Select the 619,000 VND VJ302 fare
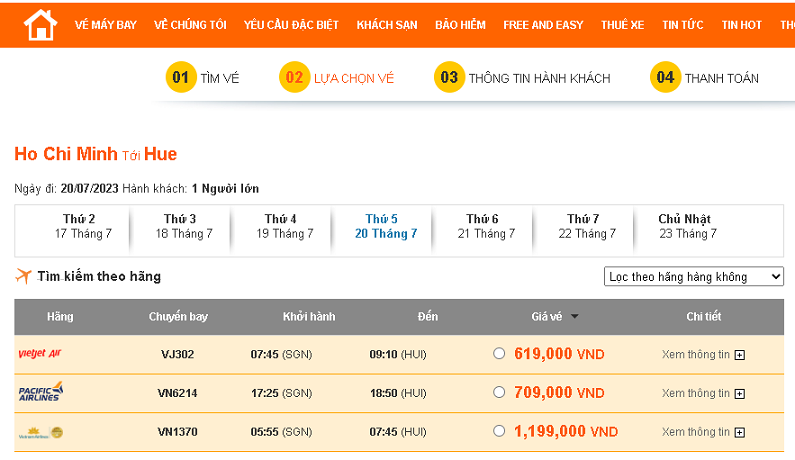795x460 pixels. [x=499, y=353]
